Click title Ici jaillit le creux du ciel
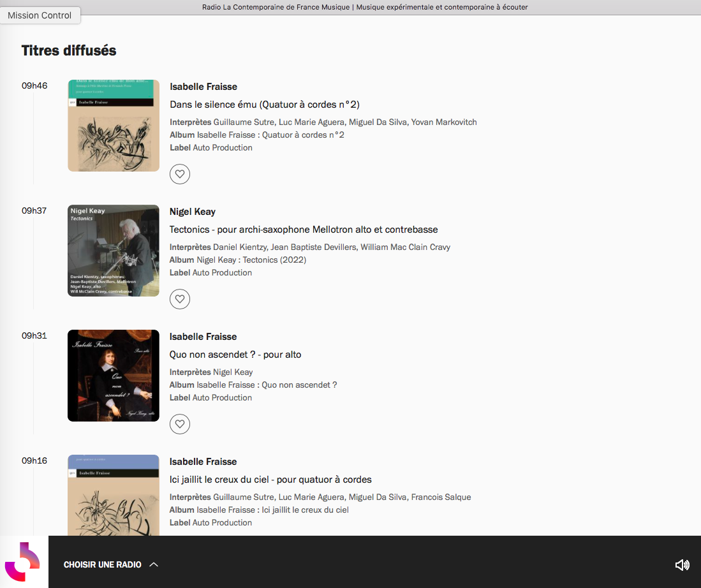The height and width of the screenshot is (588, 701). click(x=270, y=480)
